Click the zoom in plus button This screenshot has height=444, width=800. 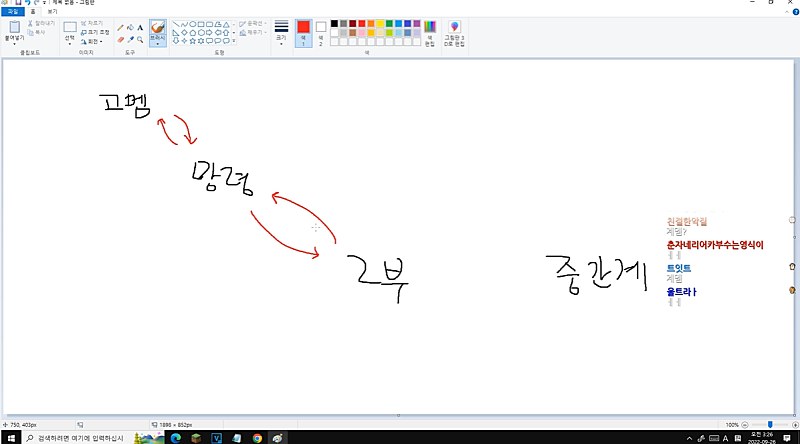pyautogui.click(x=795, y=425)
